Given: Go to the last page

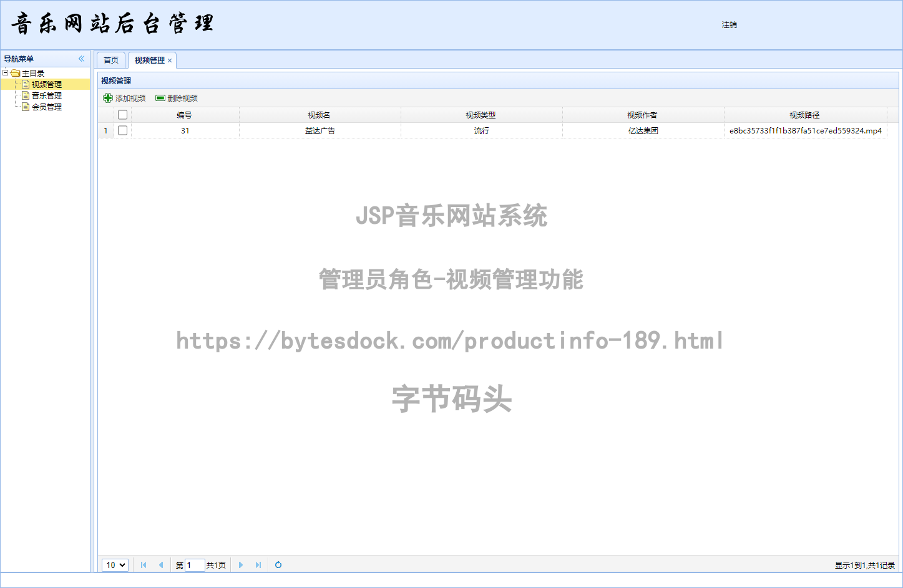Looking at the screenshot, I should [258, 565].
